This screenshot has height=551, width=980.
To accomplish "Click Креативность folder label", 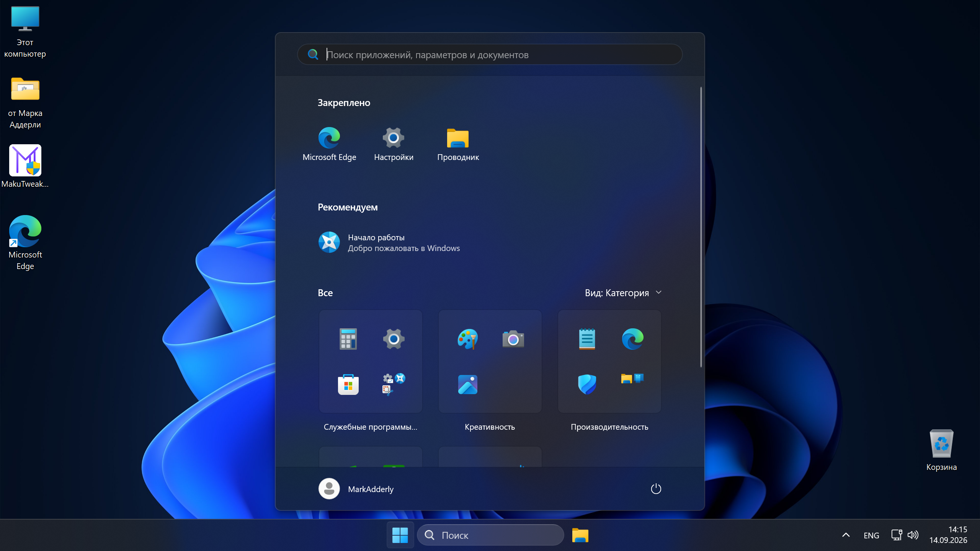I will (x=490, y=427).
